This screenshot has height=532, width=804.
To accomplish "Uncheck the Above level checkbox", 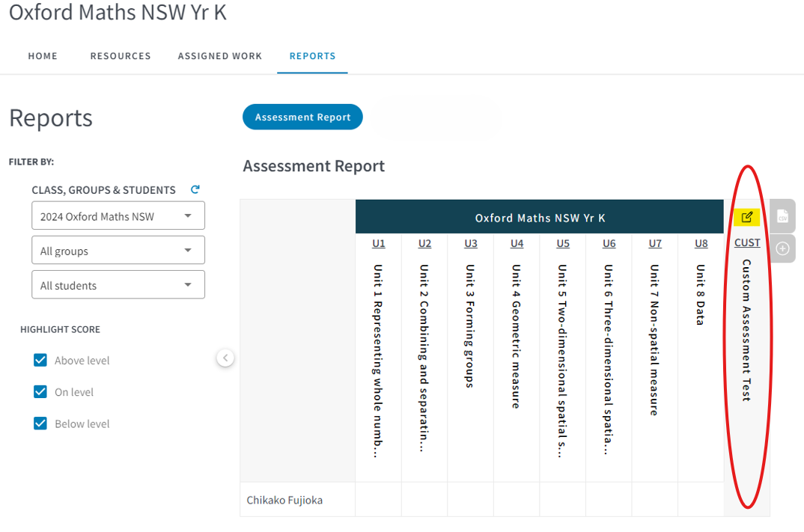I will pos(40,361).
